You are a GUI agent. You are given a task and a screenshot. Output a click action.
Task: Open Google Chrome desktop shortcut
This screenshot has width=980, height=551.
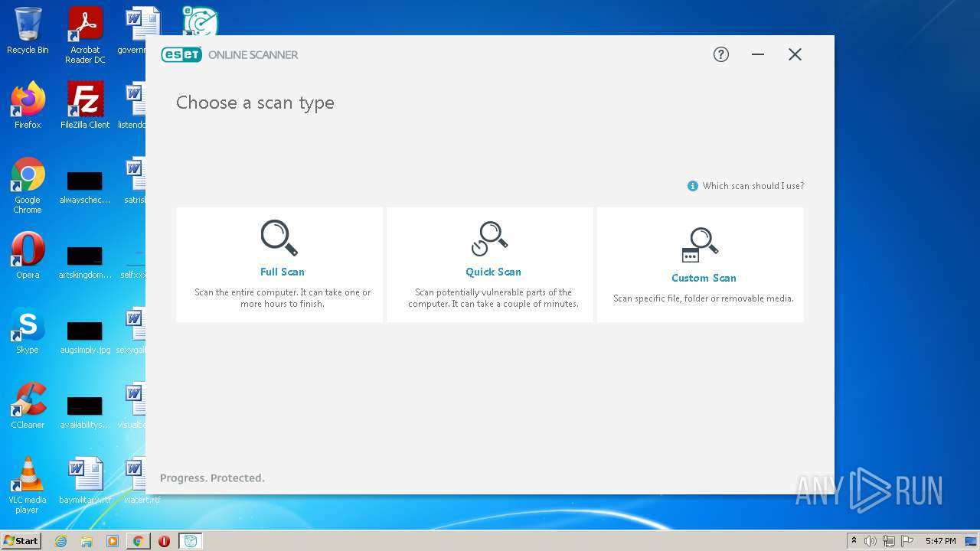pos(28,185)
